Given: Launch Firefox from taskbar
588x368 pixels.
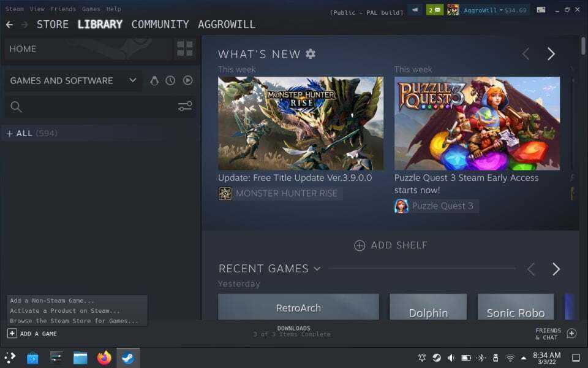Looking at the screenshot, I should point(104,358).
